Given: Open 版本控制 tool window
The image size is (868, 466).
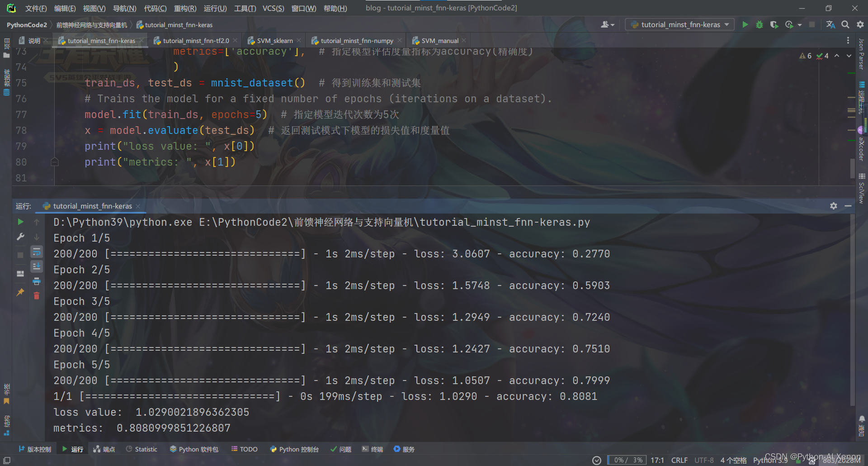Looking at the screenshot, I should tap(35, 449).
